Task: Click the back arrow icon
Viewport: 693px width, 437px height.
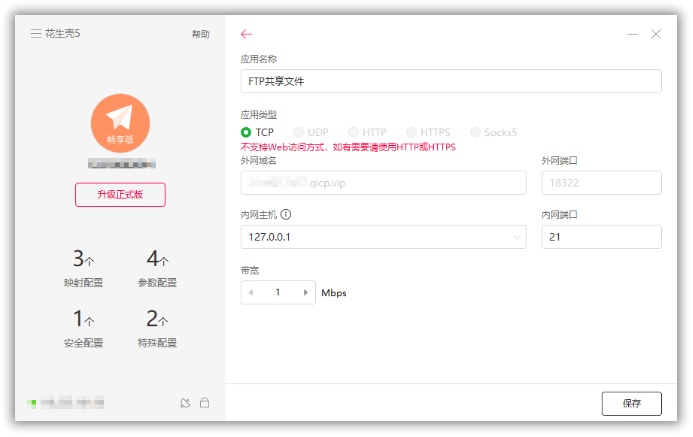Action: 247,34
